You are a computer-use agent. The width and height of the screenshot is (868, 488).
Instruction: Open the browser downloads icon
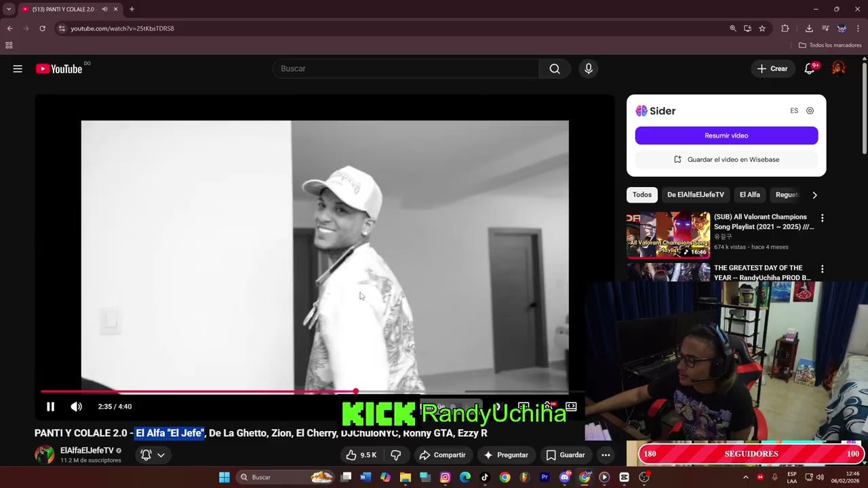click(x=809, y=28)
